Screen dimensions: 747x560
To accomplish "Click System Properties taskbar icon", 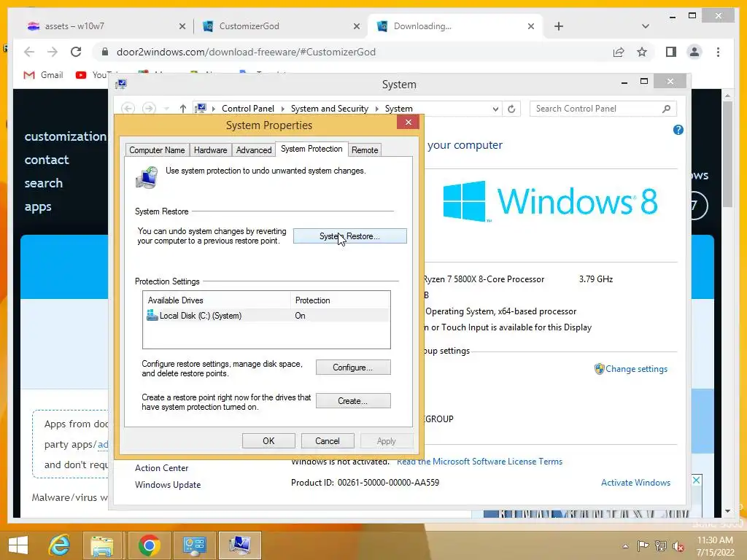I will (x=239, y=545).
